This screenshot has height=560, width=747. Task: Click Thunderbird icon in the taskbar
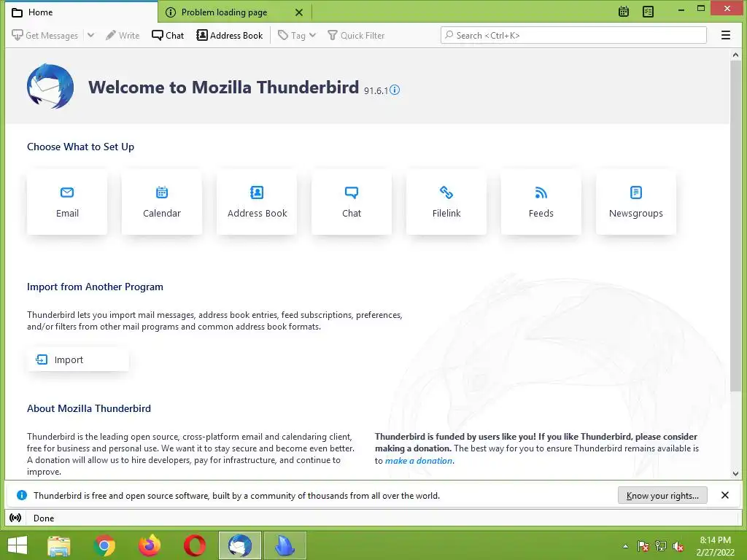coord(239,545)
